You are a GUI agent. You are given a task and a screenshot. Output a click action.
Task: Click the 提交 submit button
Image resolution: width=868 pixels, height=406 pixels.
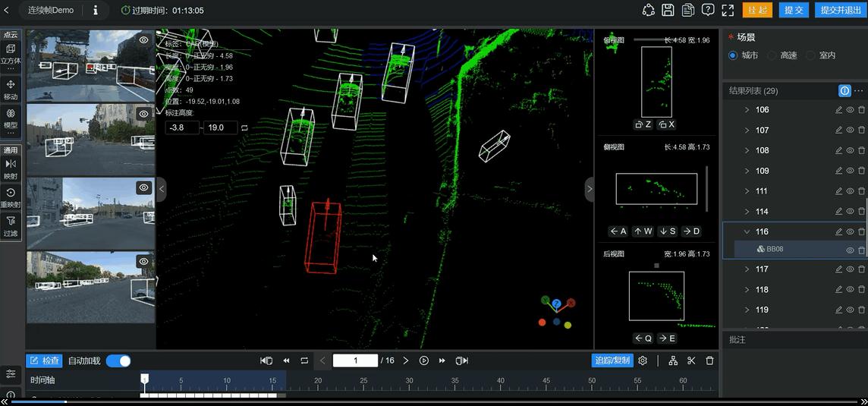(x=794, y=10)
